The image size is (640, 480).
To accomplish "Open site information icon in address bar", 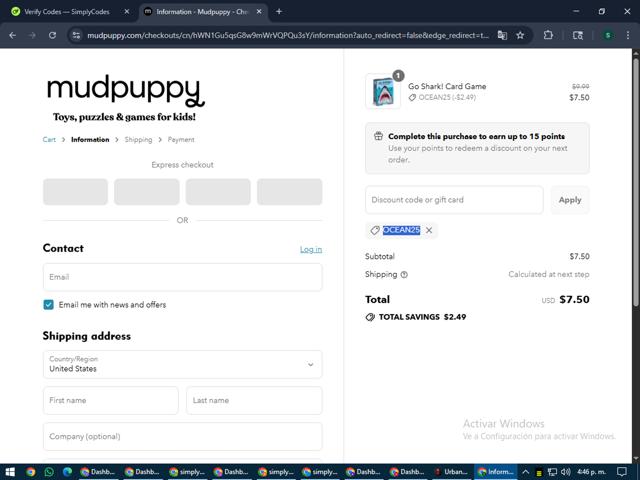I will (x=76, y=36).
